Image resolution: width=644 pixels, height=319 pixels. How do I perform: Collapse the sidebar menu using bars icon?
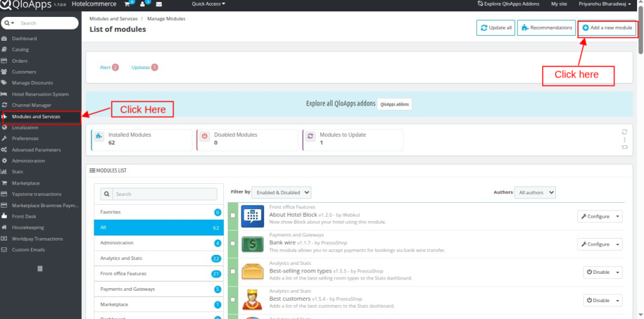[40, 268]
